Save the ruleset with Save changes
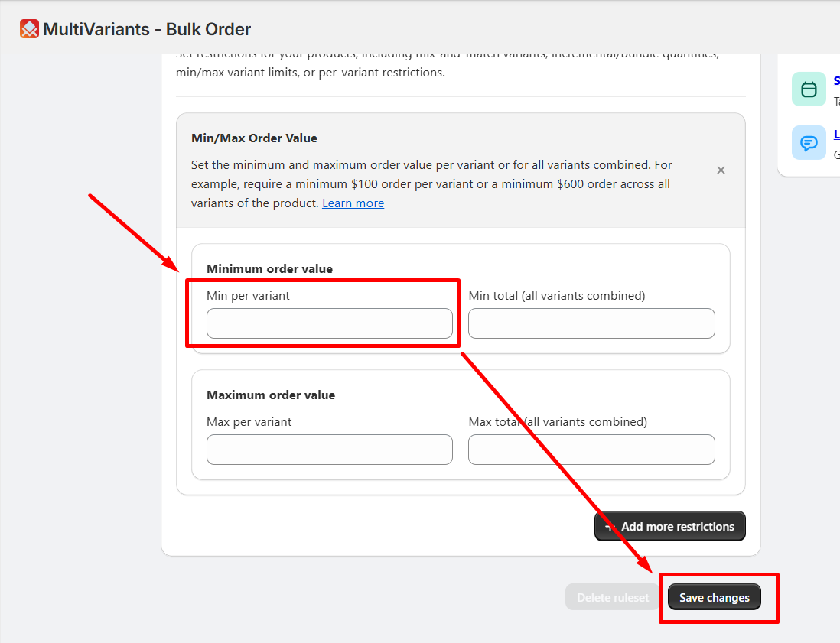Screen dimensions: 840x643 coord(714,597)
